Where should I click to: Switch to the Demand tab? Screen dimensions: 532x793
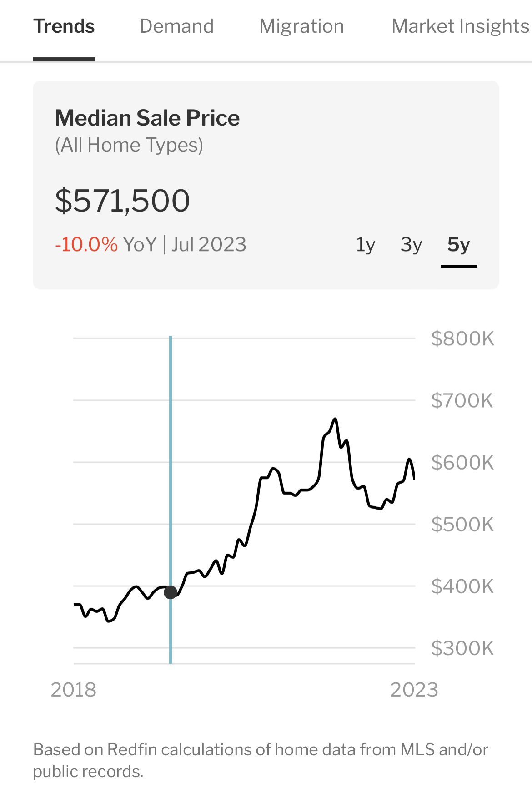(x=176, y=26)
